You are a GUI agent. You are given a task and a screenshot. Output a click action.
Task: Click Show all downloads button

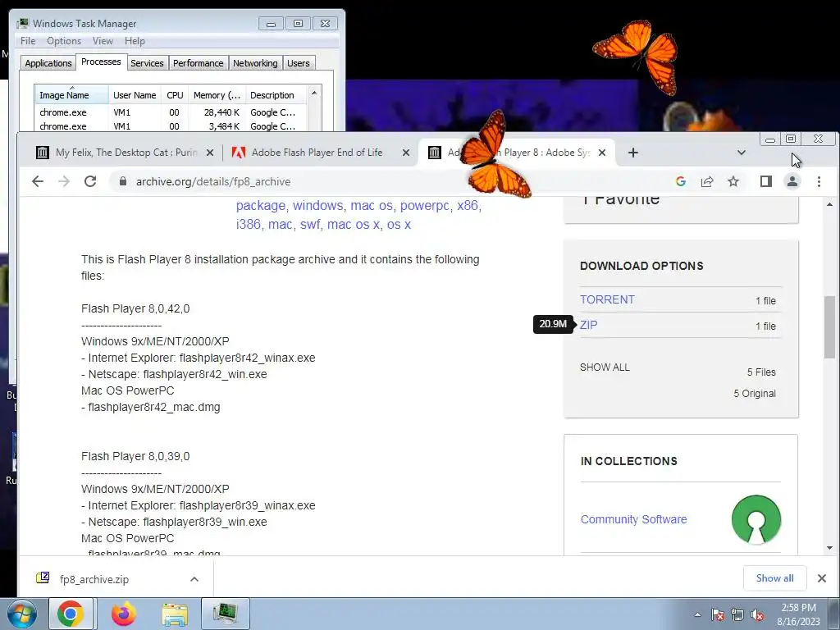(x=774, y=578)
